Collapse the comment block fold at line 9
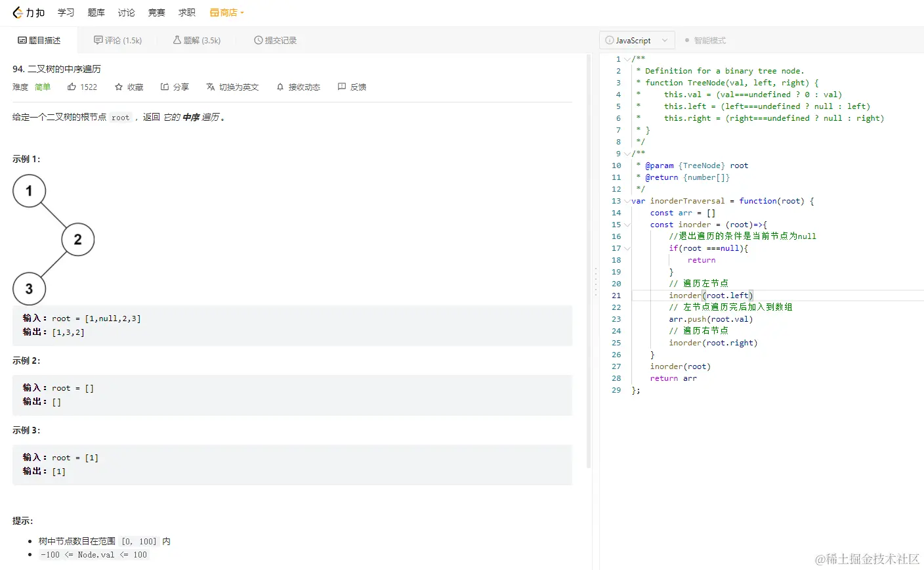 (x=626, y=153)
